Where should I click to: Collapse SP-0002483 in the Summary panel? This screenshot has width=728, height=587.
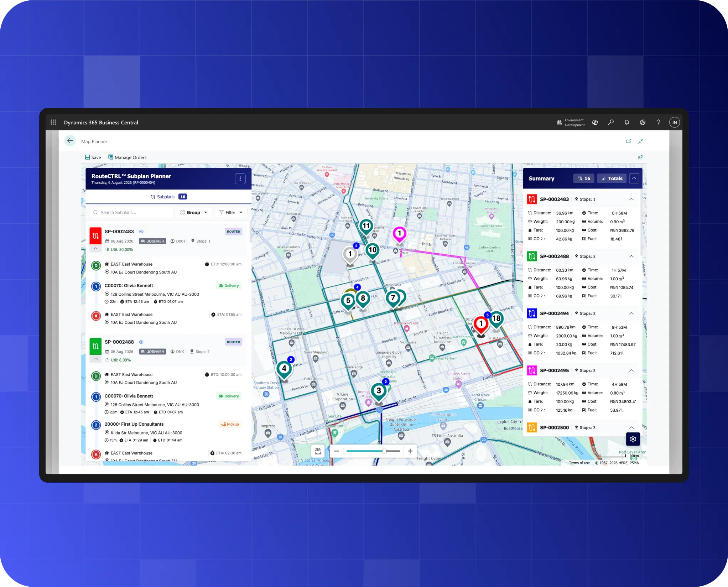(631, 199)
